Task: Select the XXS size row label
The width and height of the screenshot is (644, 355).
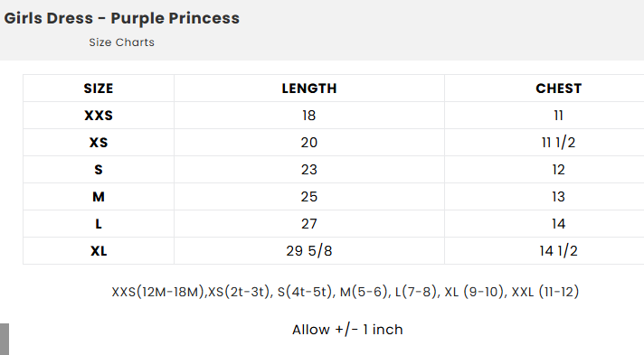Action: 99,116
